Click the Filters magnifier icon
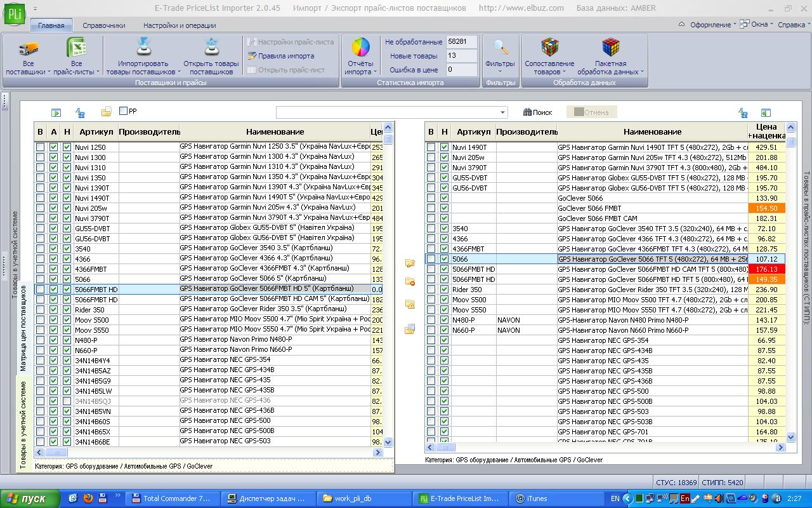 pyautogui.click(x=501, y=48)
